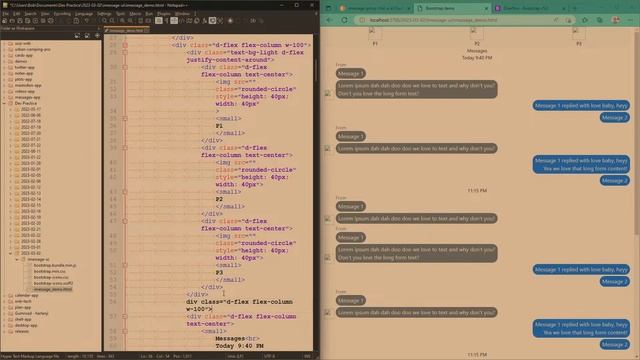Click Run Macro Multiple Times icon
Image resolution: width=640 pixels, height=360 pixels.
click(x=253, y=20)
